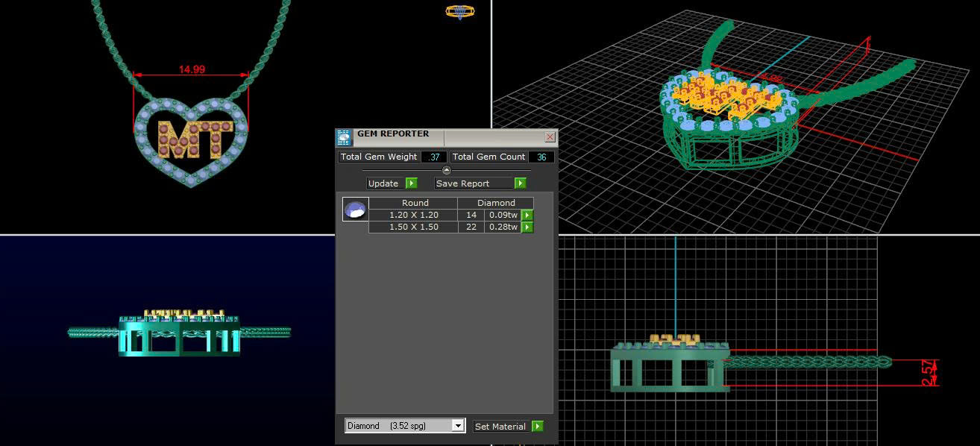Click the 14.99 width dimension label

click(x=192, y=69)
